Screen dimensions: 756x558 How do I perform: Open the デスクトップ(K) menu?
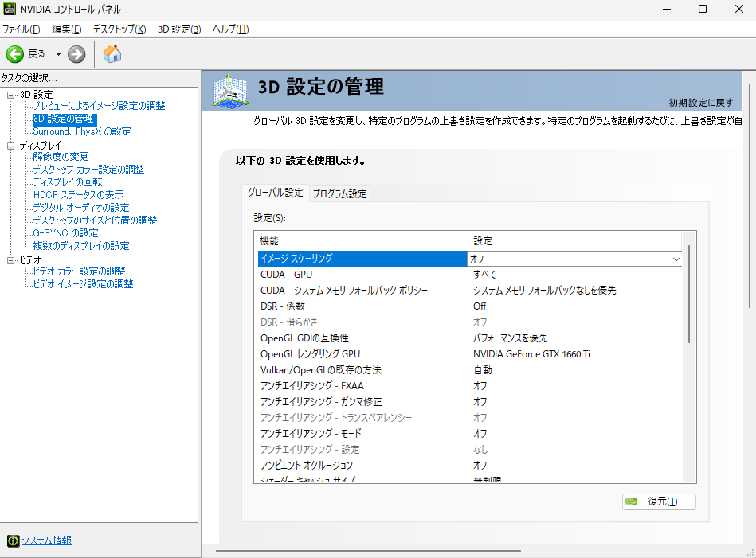[119, 29]
